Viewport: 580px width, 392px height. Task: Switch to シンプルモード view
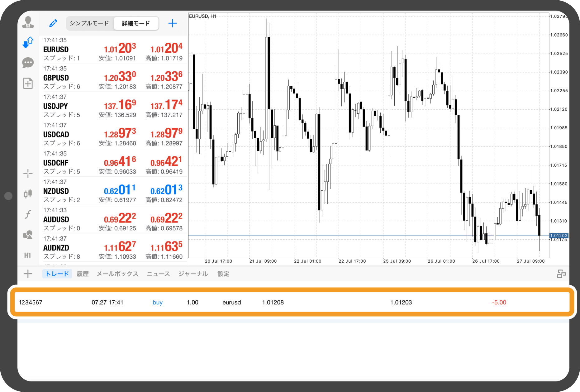coord(89,23)
